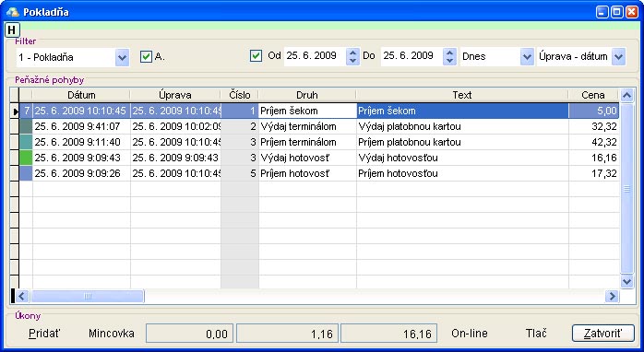Click scroll-down arrow of vertical scrollbar
The width and height of the screenshot is (644, 352).
point(626,281)
